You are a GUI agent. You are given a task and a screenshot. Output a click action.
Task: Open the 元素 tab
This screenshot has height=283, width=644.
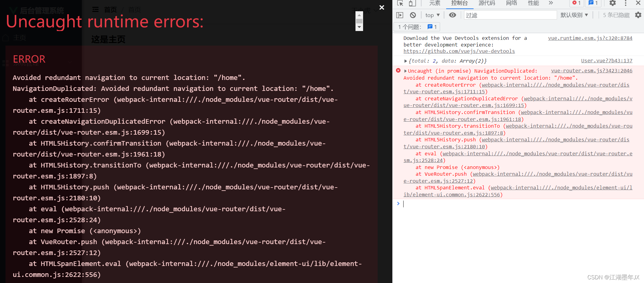[x=435, y=3]
